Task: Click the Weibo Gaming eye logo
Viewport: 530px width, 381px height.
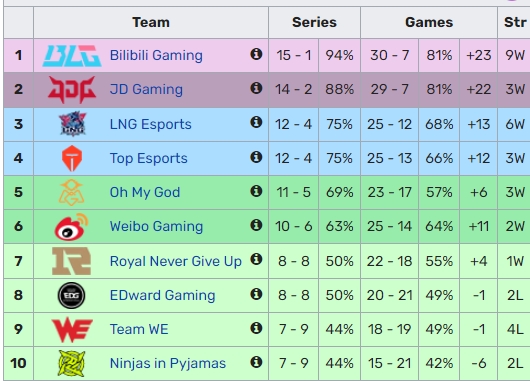Action: coord(72,227)
